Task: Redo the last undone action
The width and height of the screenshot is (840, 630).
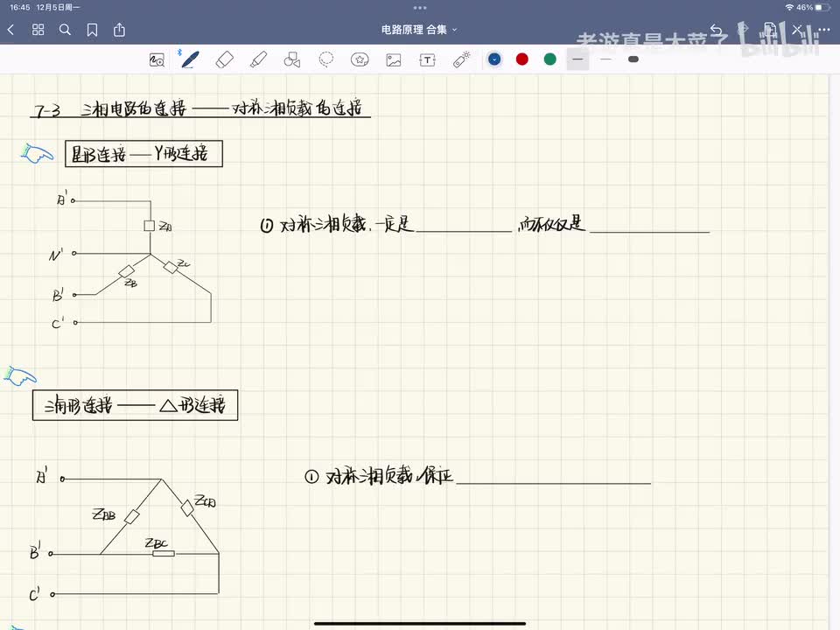Action: (743, 30)
